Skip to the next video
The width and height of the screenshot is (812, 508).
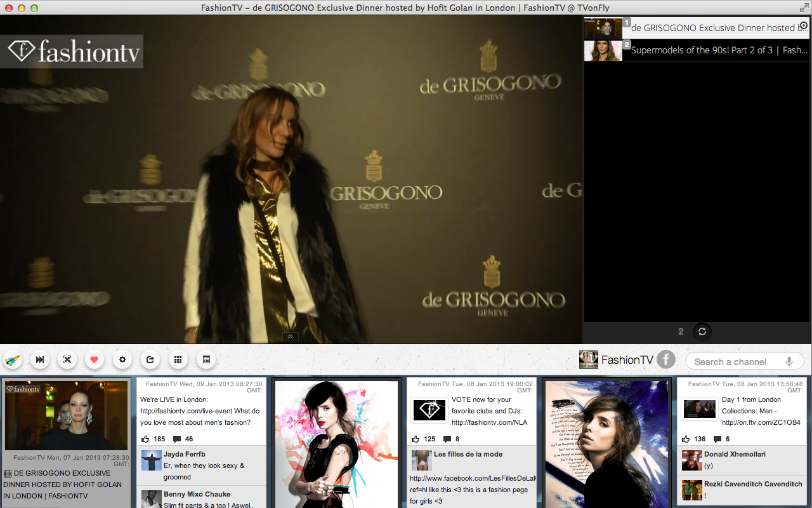point(40,360)
